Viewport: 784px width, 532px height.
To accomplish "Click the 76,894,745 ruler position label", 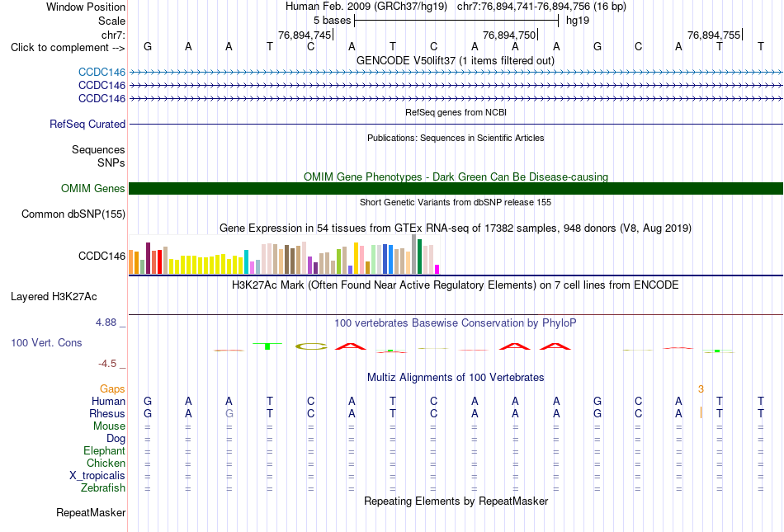I will pyautogui.click(x=305, y=35).
